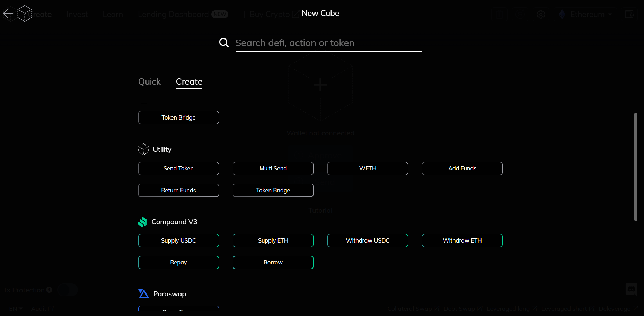Switch to the Quick tab
Image resolution: width=644 pixels, height=316 pixels.
tap(149, 82)
